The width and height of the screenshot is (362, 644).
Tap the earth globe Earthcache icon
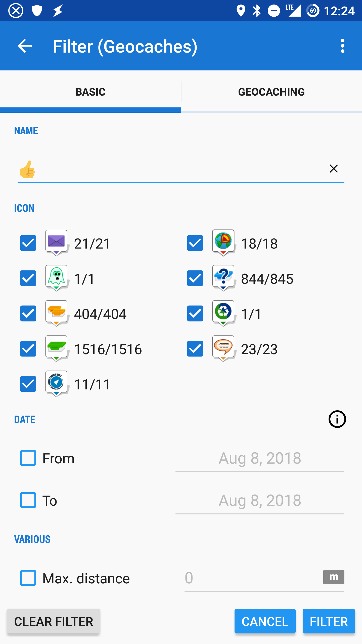[223, 242]
